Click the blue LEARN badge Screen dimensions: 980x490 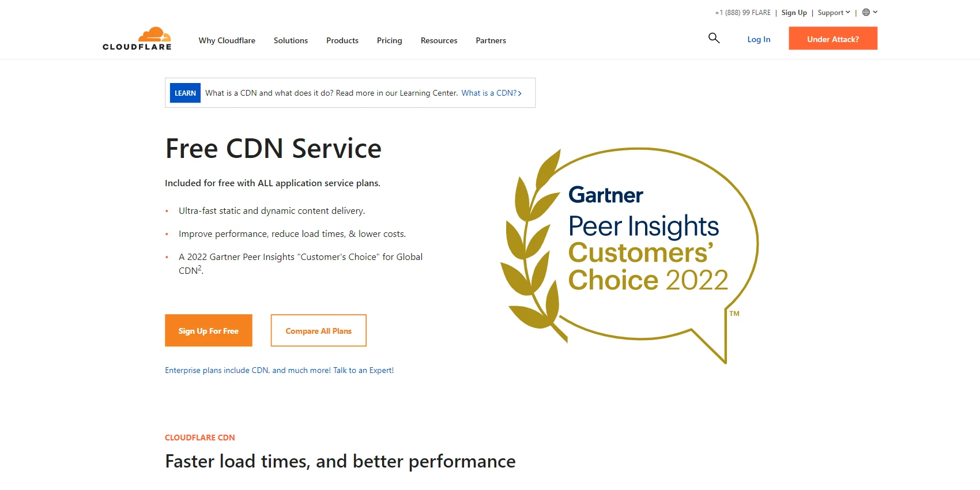coord(185,93)
